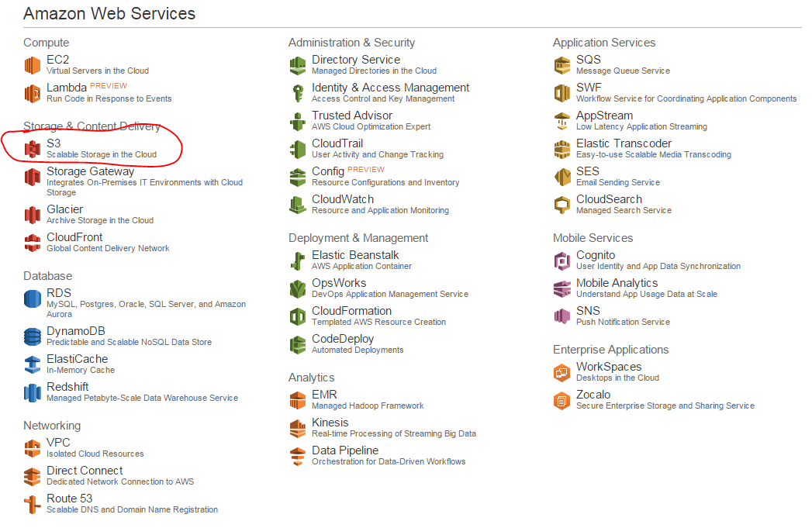Click the CloudWatch service icon
The width and height of the screenshot is (812, 528).
298,205
